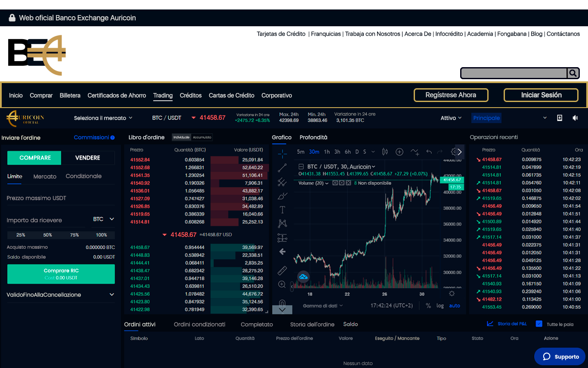Open more timeframes dropdown arrow

373,152
